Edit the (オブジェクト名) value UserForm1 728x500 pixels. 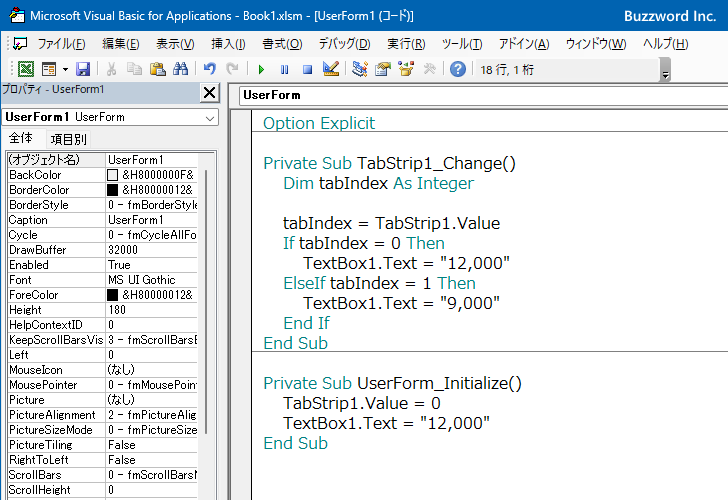pyautogui.click(x=152, y=160)
